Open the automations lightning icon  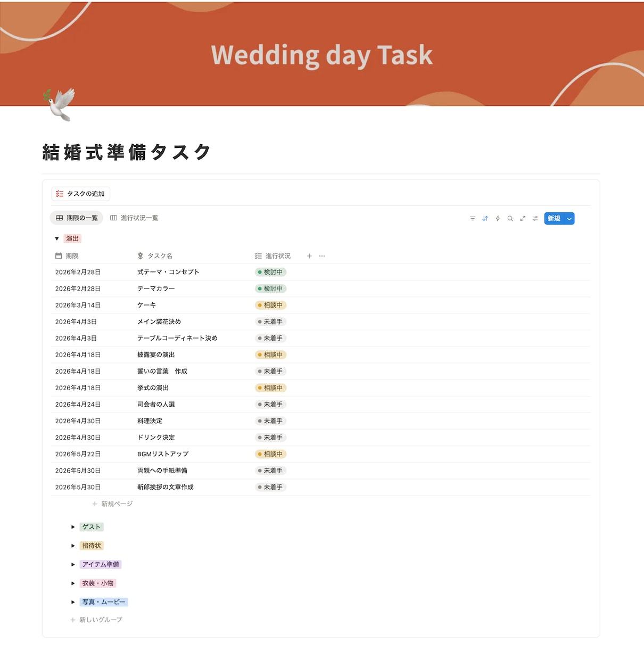(498, 219)
